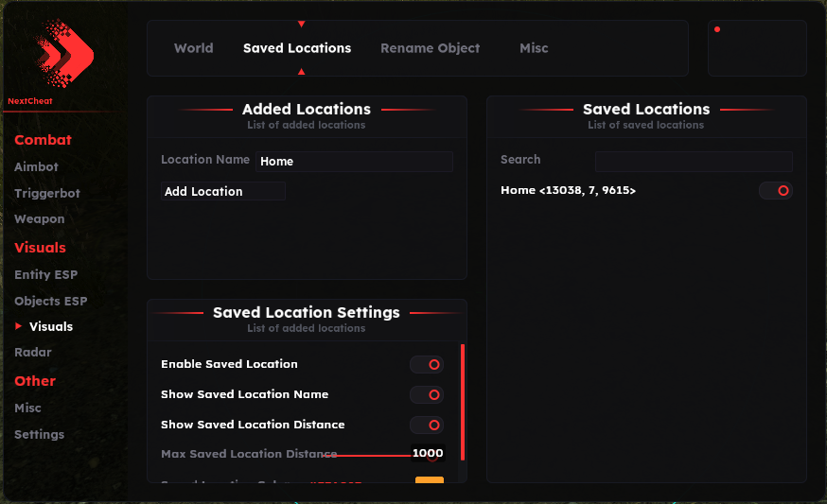Open Settings from the sidebar
The width and height of the screenshot is (827, 504).
(x=39, y=434)
